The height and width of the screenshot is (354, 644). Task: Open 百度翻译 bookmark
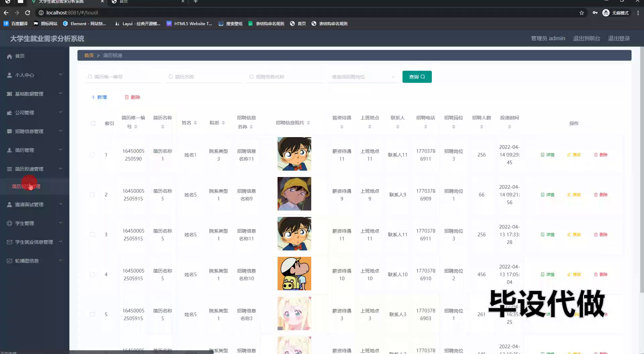tap(15, 23)
